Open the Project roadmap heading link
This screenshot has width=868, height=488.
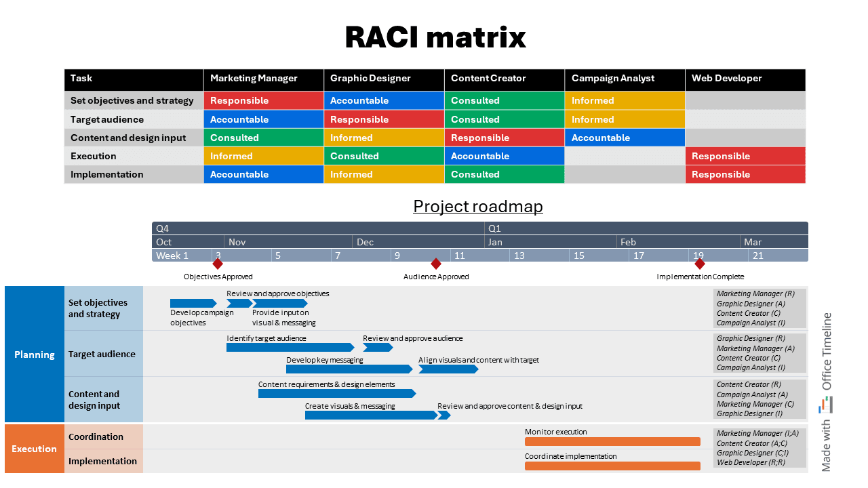[x=478, y=206]
